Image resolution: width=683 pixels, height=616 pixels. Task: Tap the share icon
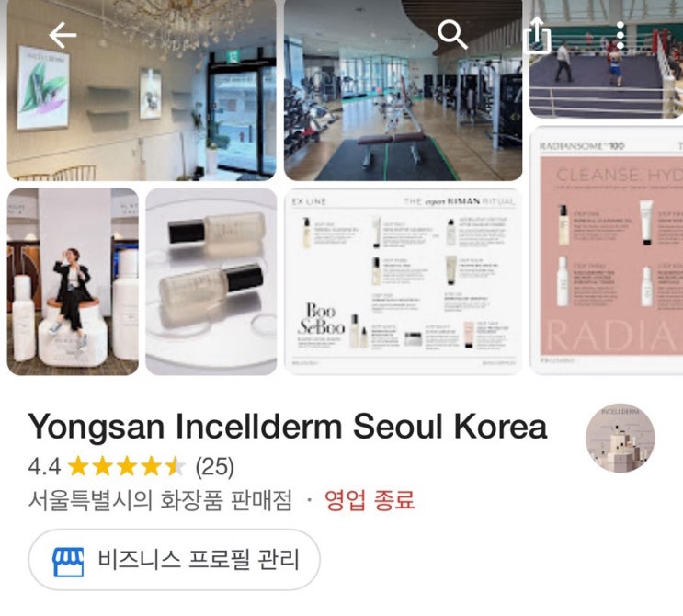pos(537,34)
